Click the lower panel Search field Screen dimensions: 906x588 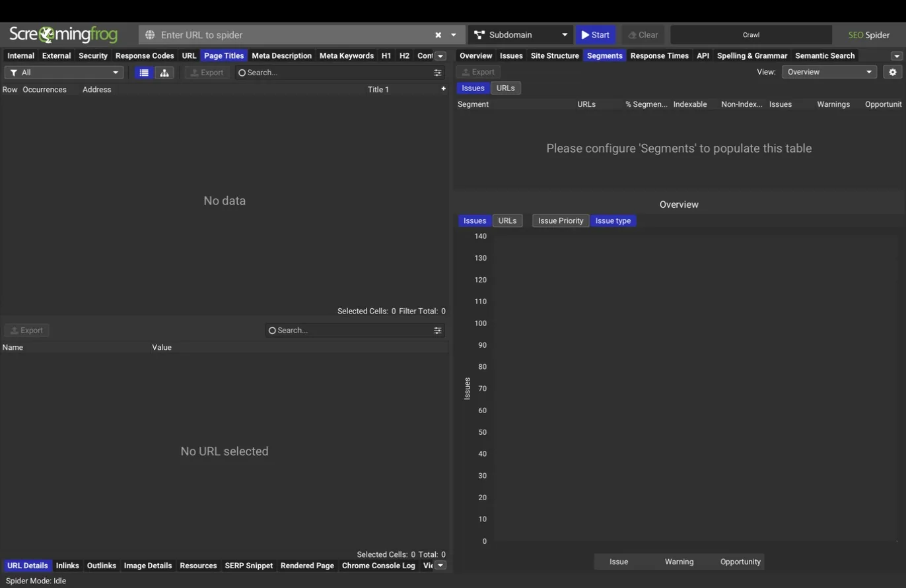click(x=349, y=330)
